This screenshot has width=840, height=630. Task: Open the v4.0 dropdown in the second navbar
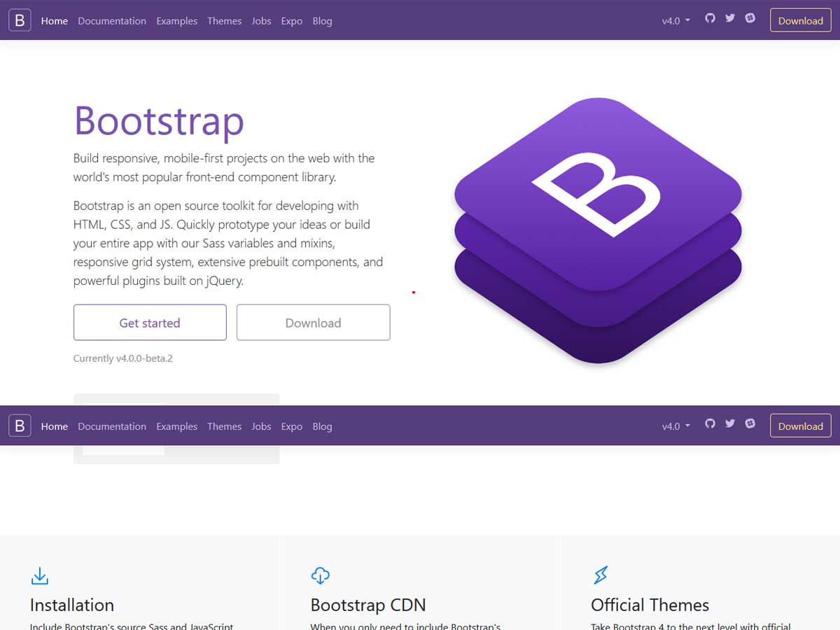[675, 426]
